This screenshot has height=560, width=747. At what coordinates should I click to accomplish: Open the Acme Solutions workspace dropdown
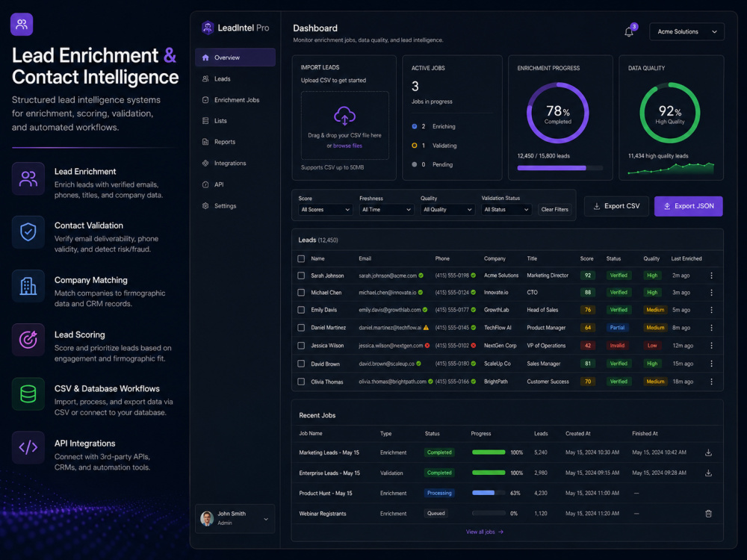686,32
